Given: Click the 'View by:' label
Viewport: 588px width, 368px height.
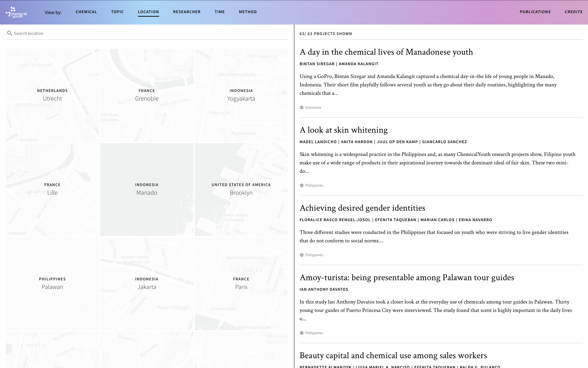Looking at the screenshot, I should [x=53, y=12].
